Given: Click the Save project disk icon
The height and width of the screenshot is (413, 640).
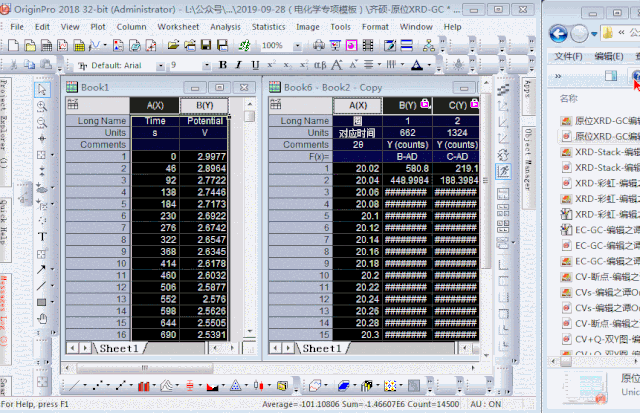Looking at the screenshot, I should click(x=204, y=45).
